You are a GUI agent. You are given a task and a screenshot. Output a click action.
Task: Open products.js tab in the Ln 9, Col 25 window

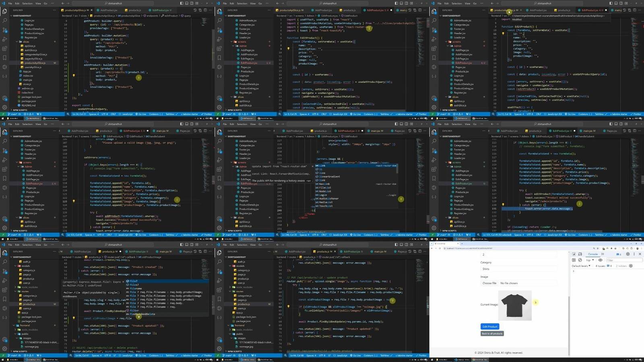[x=349, y=10]
